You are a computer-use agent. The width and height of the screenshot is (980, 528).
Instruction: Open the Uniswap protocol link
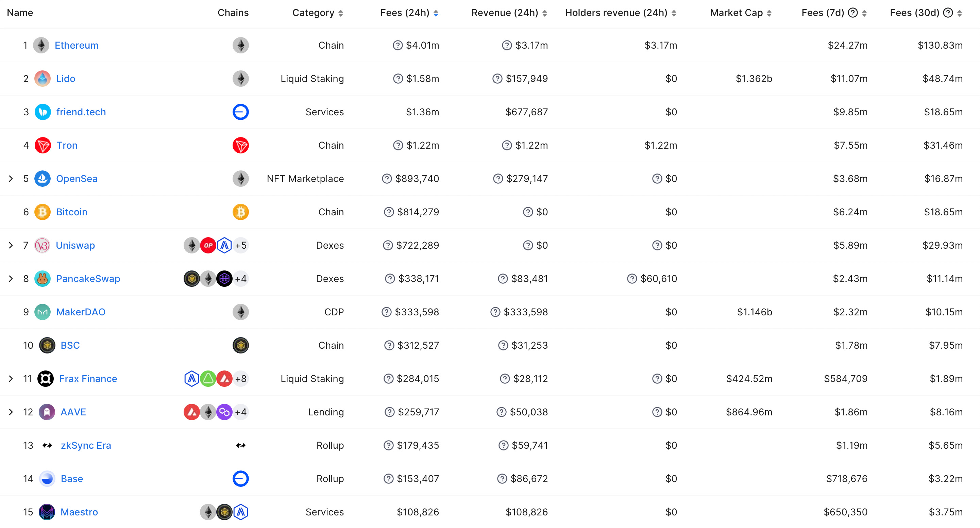click(75, 246)
